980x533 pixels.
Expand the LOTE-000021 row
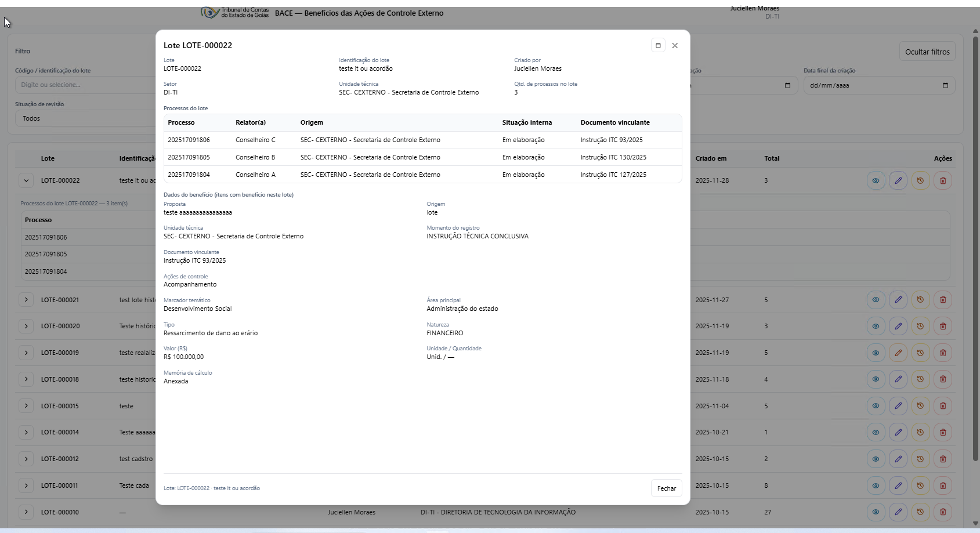(26, 300)
